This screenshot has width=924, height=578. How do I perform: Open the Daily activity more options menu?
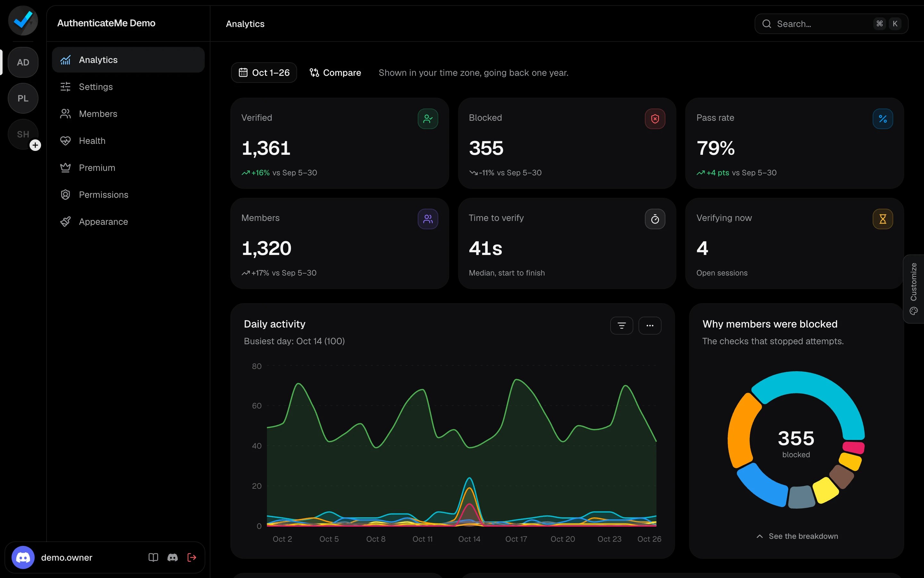650,326
